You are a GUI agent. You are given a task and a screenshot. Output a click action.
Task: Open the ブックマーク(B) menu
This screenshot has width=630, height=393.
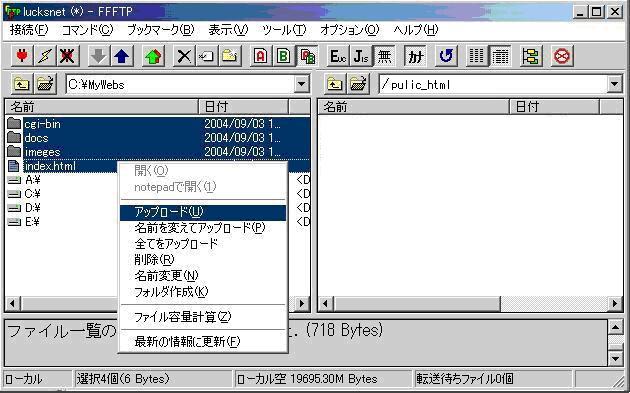point(161,30)
